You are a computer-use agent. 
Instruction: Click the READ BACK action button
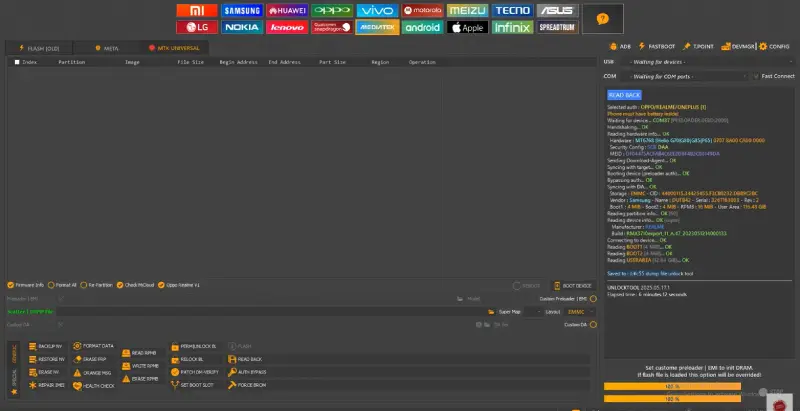pos(245,359)
